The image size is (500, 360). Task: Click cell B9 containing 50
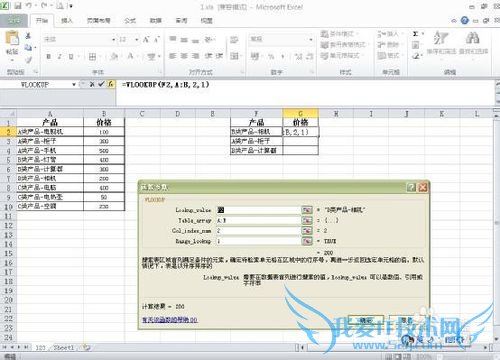[x=104, y=197]
